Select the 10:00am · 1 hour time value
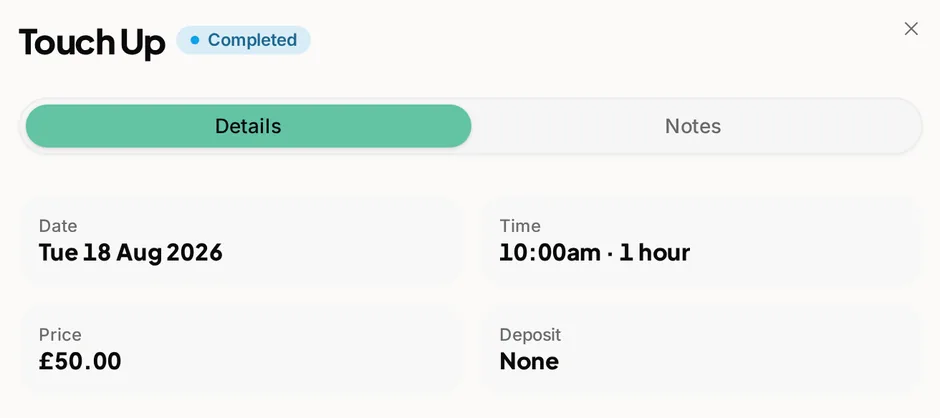 [x=595, y=252]
